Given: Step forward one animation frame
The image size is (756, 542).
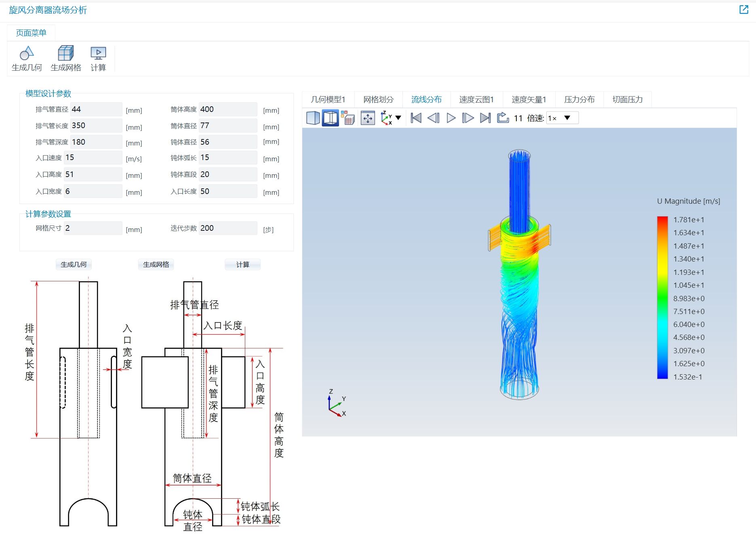Looking at the screenshot, I should 468,118.
